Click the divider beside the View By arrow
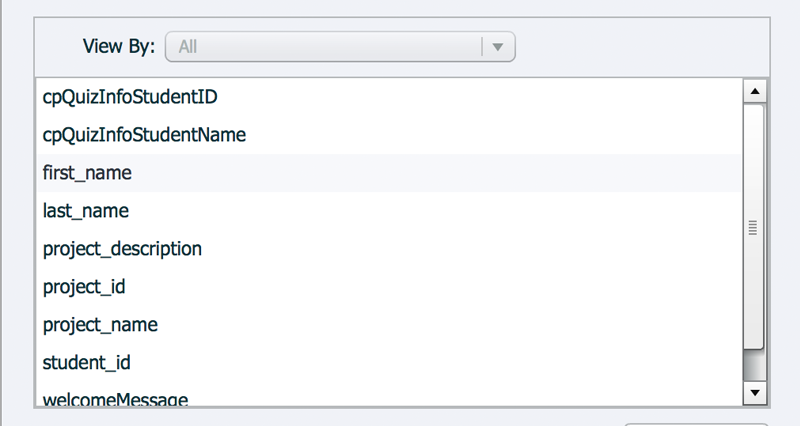Screen dimensions: 800x426 coord(482,47)
